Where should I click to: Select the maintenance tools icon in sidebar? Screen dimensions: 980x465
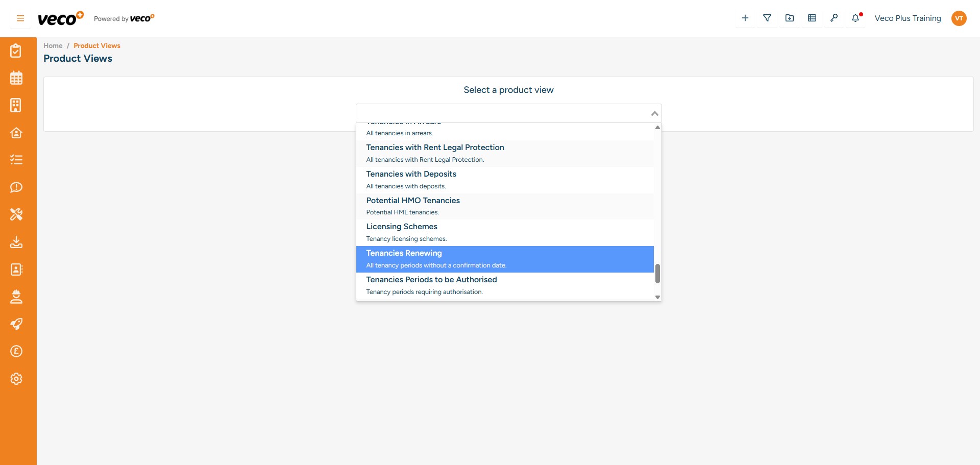[x=17, y=214]
